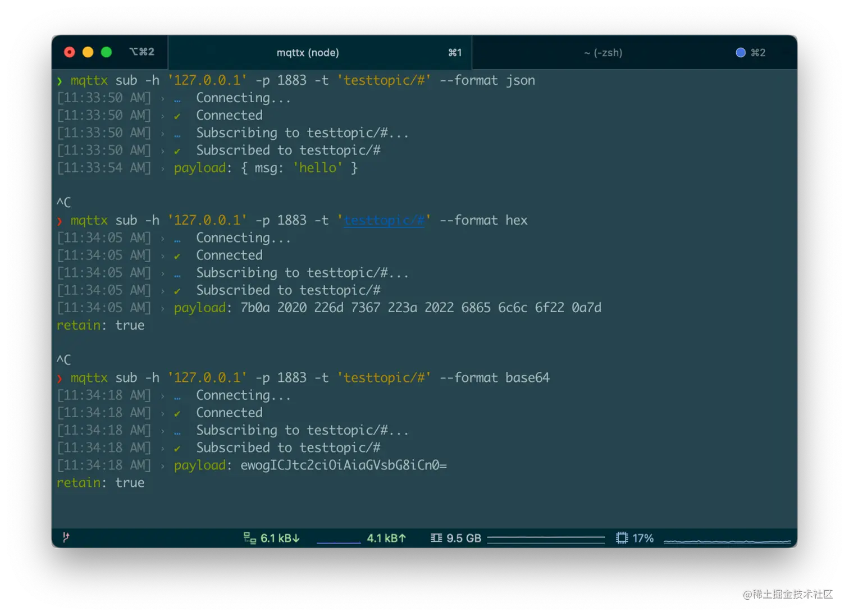The image size is (849, 616).
Task: Click the [11:33:54 AM] timestamp
Action: (104, 168)
